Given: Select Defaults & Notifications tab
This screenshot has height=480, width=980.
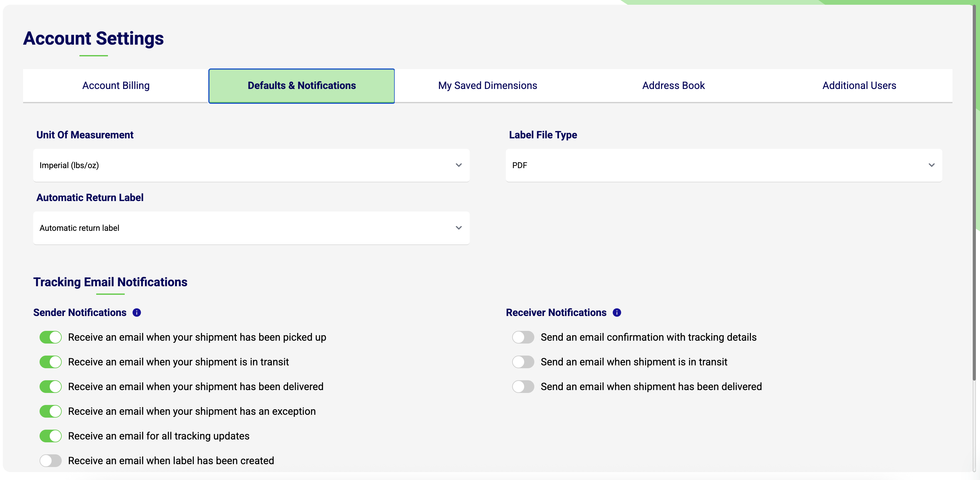Looking at the screenshot, I should tap(301, 85).
